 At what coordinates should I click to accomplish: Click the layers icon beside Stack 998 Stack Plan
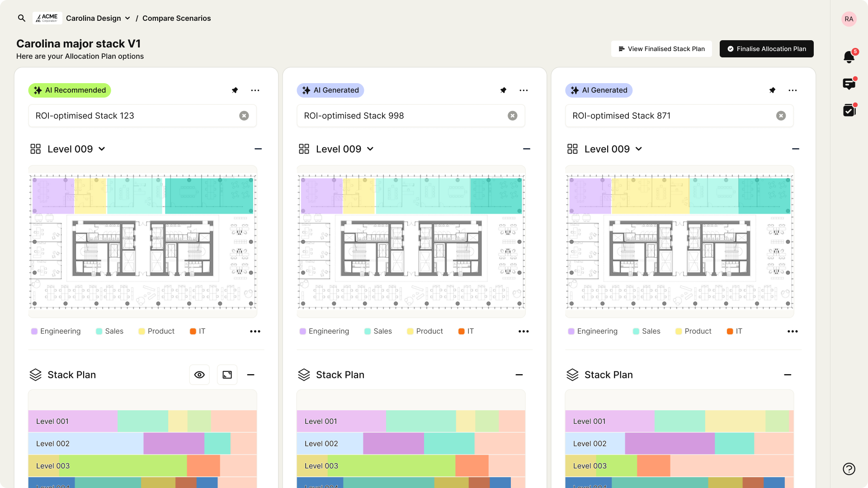click(x=304, y=375)
